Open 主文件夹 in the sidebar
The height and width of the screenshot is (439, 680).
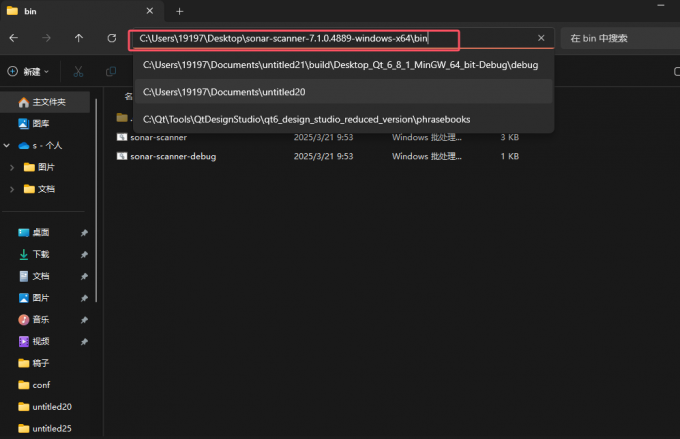point(45,102)
